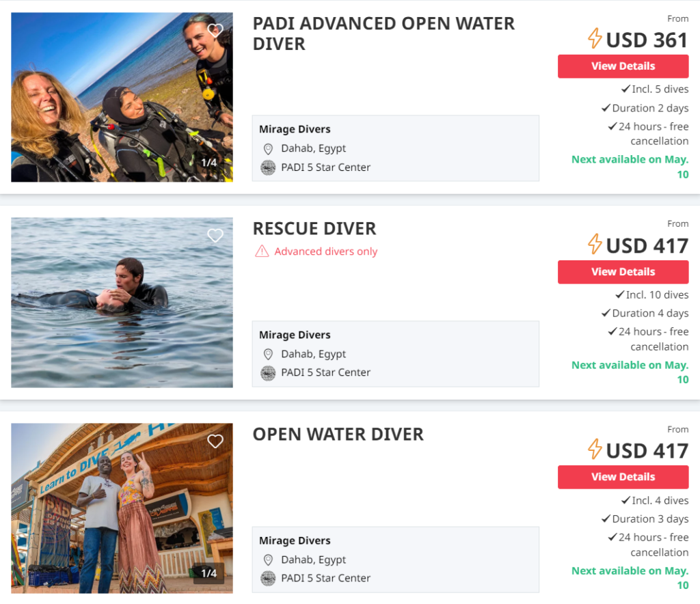700x604 pixels.
Task: Click the heart icon on the Rescue Diver listing
Action: [x=215, y=235]
